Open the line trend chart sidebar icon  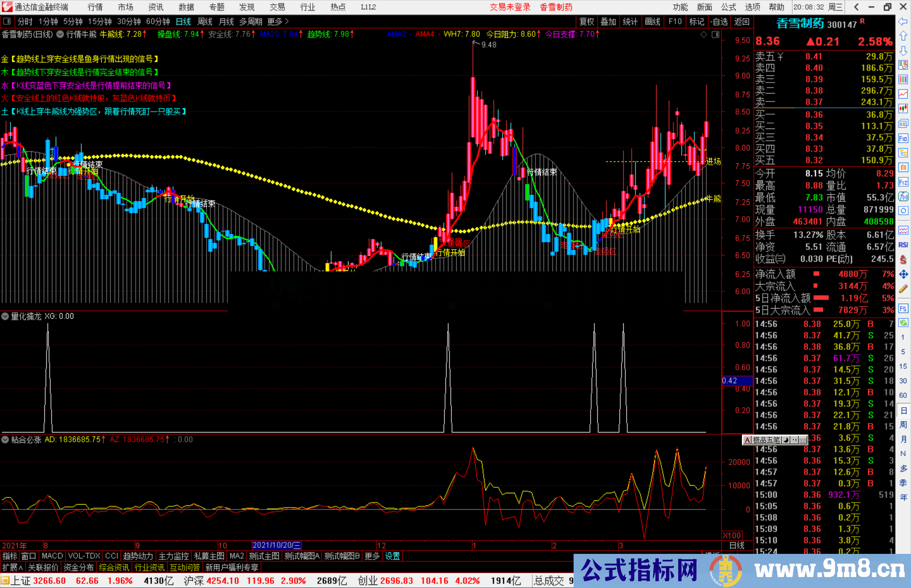pyautogui.click(x=903, y=94)
